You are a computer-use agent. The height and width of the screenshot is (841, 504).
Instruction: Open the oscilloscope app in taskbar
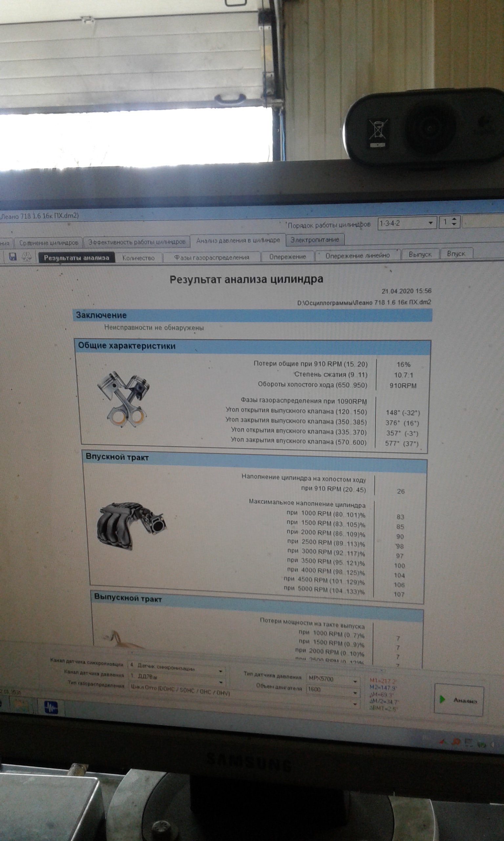pyautogui.click(x=51, y=707)
